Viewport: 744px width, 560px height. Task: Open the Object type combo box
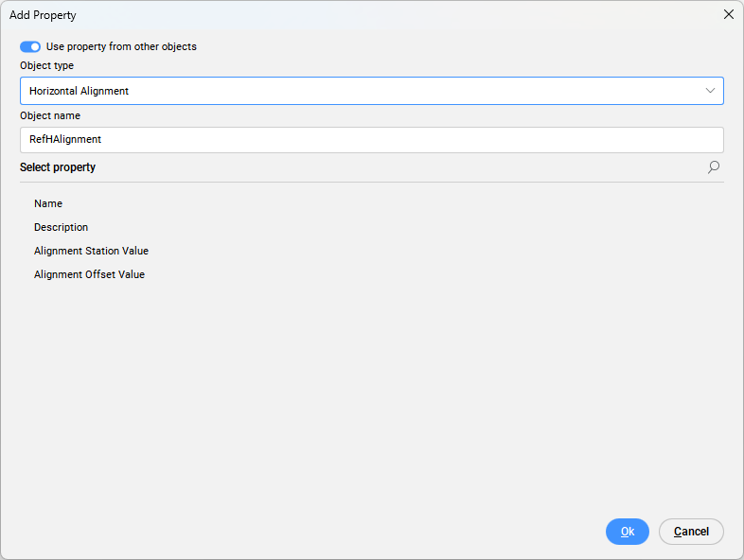371,91
